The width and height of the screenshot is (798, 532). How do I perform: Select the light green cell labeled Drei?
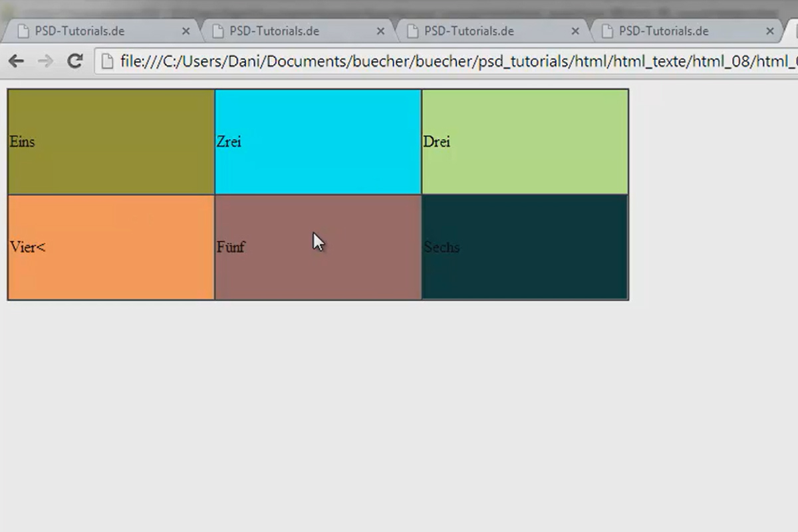point(525,141)
